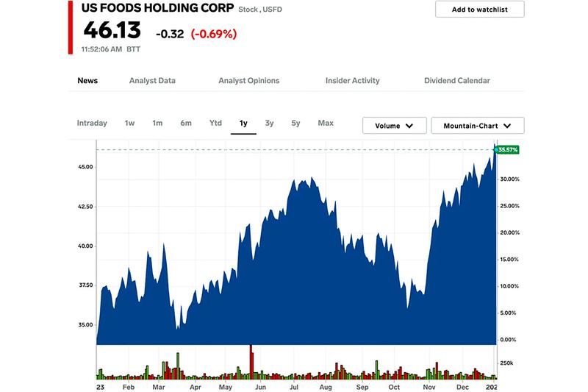The height and width of the screenshot is (392, 588).
Task: Click the 0.00% axis label
Action: 508,340
